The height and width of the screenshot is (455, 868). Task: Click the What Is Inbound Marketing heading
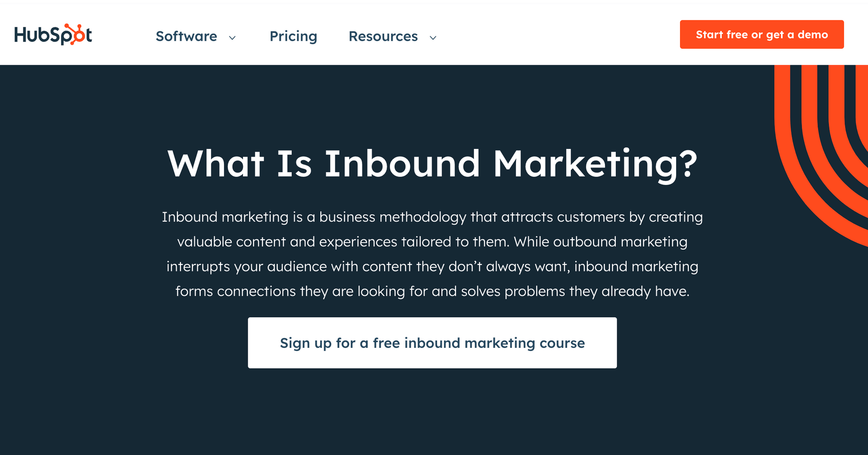coord(432,163)
